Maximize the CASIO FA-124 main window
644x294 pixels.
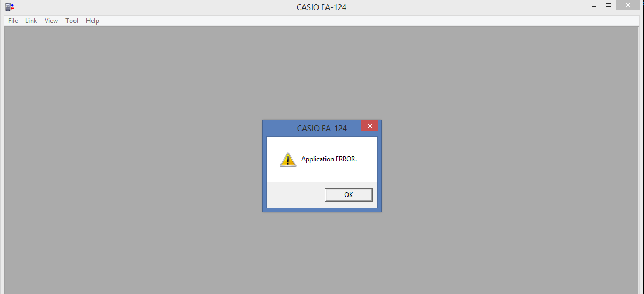click(x=609, y=5)
